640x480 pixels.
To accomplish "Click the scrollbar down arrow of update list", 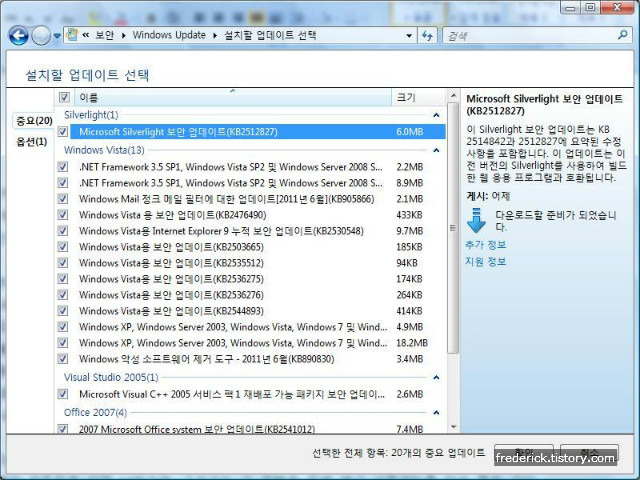I will tap(453, 427).
